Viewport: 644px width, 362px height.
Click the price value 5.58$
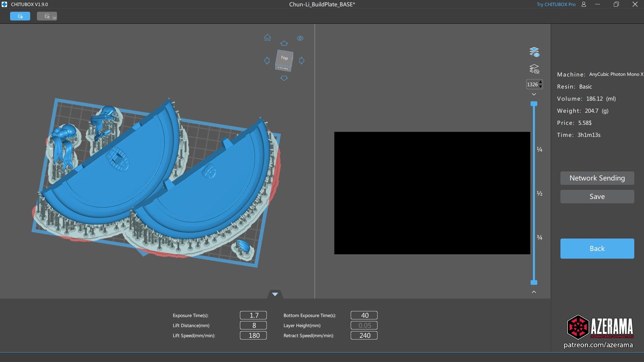point(585,123)
